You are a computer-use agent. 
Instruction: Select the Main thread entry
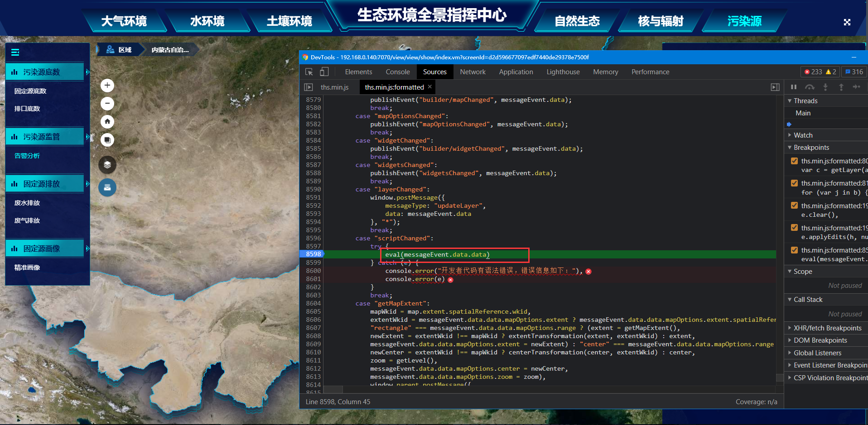803,113
